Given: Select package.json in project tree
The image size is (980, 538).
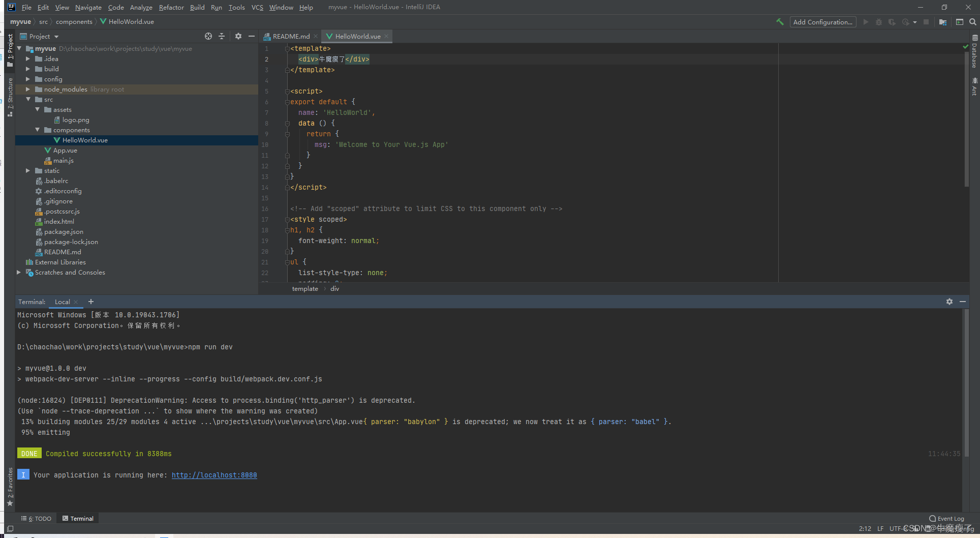Looking at the screenshot, I should tap(64, 232).
